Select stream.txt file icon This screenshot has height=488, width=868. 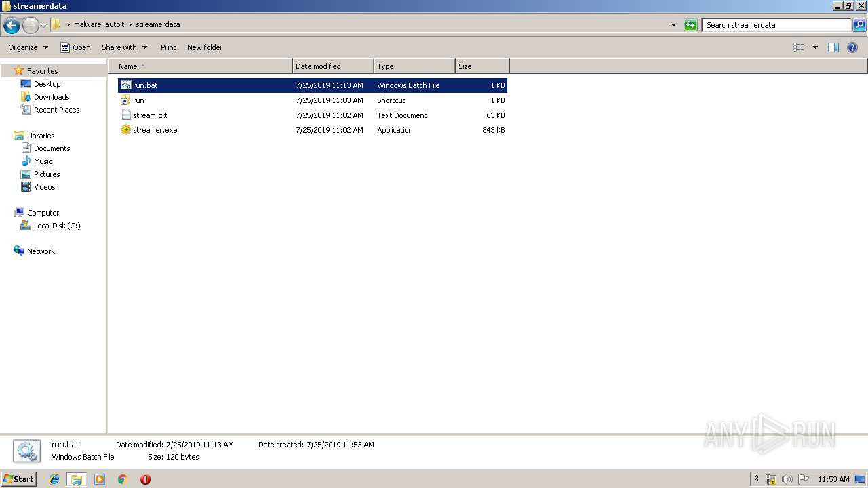(125, 115)
